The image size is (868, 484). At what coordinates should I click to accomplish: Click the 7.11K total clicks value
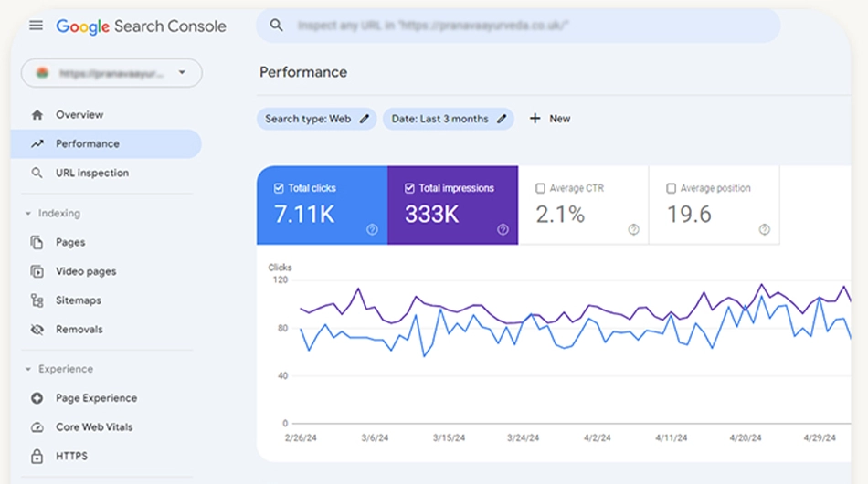click(304, 215)
